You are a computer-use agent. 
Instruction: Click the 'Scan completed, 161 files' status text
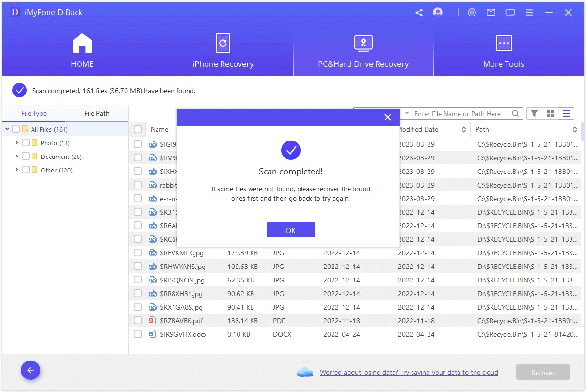coord(114,91)
